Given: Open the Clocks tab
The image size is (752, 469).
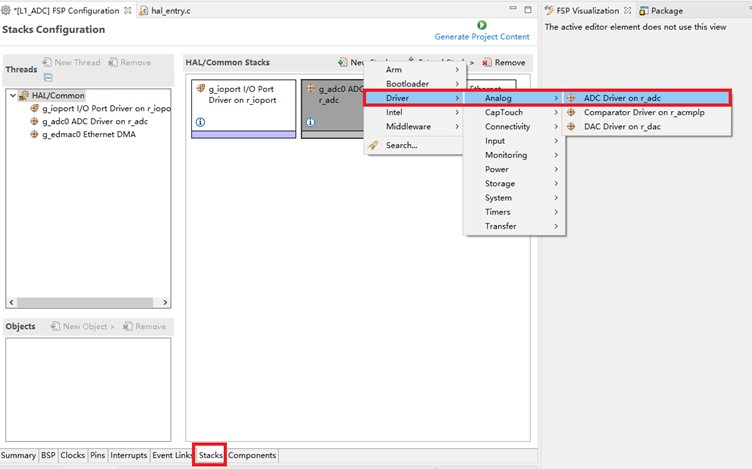Looking at the screenshot, I should click(73, 456).
